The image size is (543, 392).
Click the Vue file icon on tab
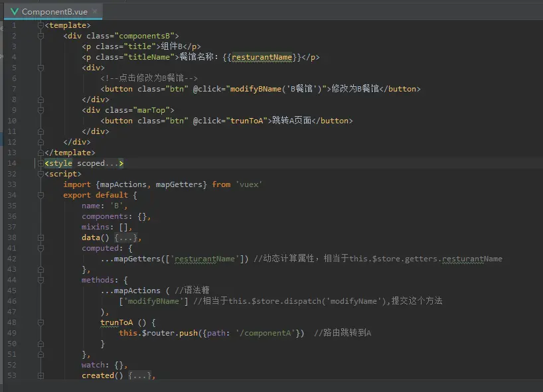click(15, 12)
